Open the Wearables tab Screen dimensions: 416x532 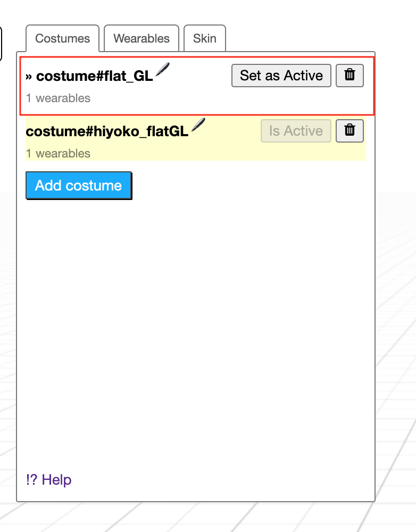[x=141, y=38]
